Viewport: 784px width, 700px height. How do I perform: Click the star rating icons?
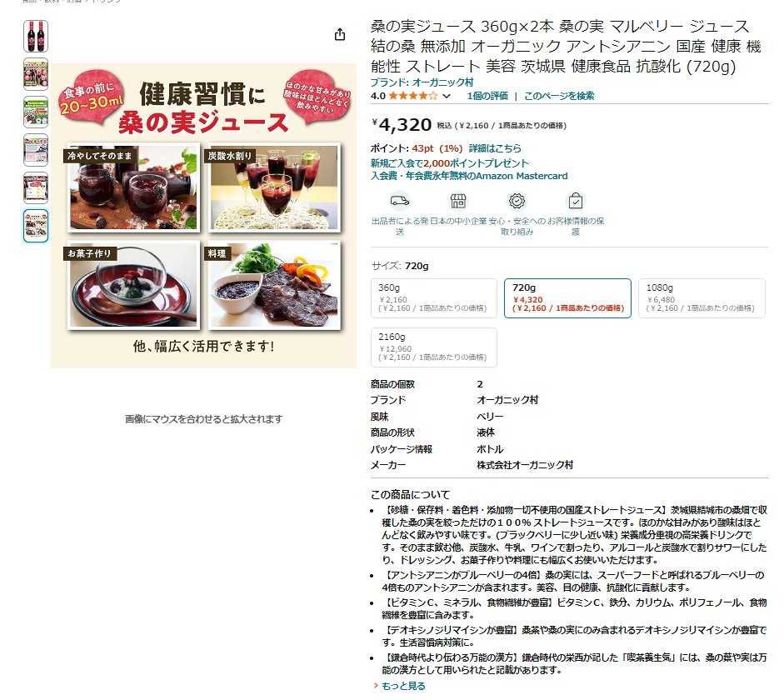413,96
